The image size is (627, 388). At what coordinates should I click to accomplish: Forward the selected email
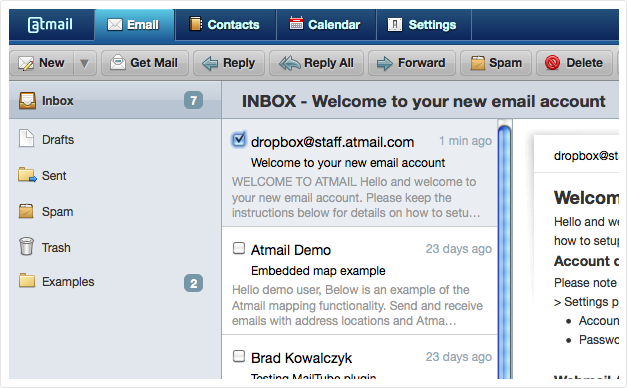click(411, 63)
